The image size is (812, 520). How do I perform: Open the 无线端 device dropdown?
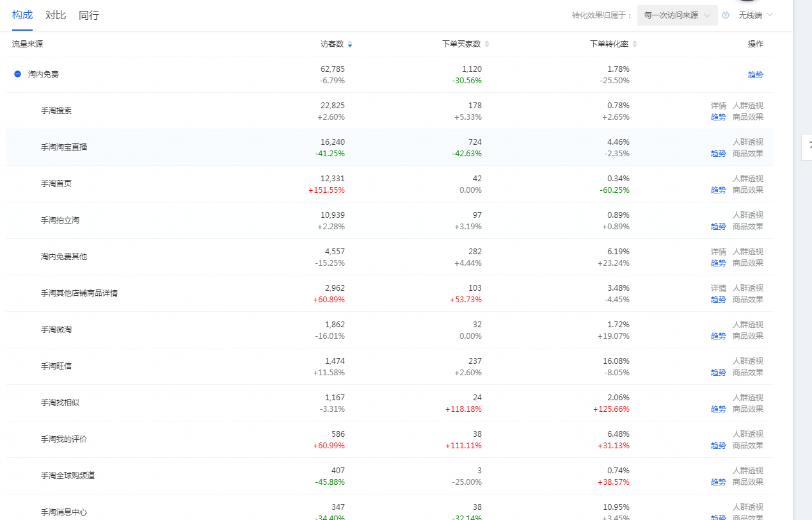pos(756,15)
